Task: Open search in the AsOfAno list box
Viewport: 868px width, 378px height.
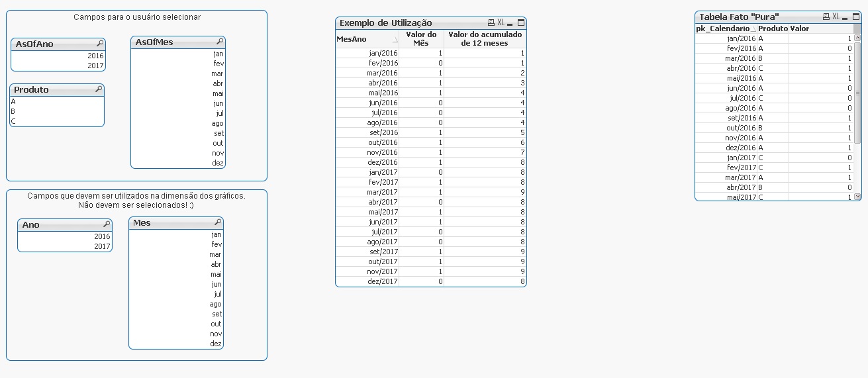Action: (x=100, y=44)
